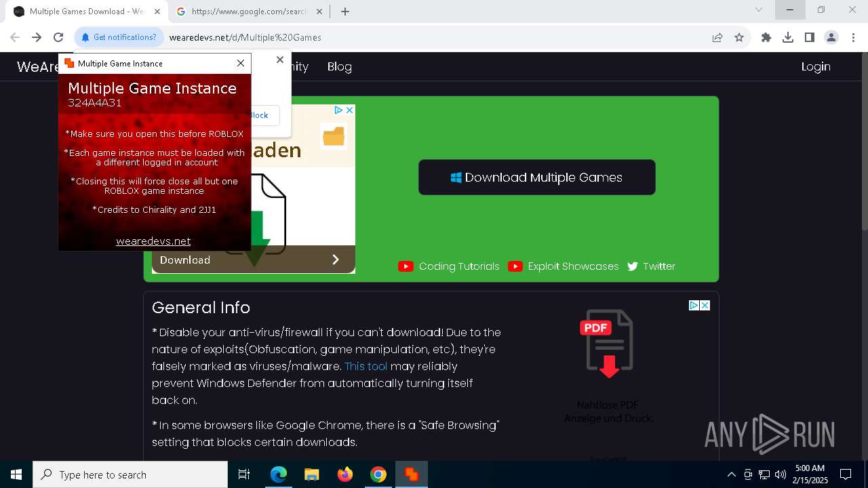Open the Blog menu item

click(x=339, y=66)
